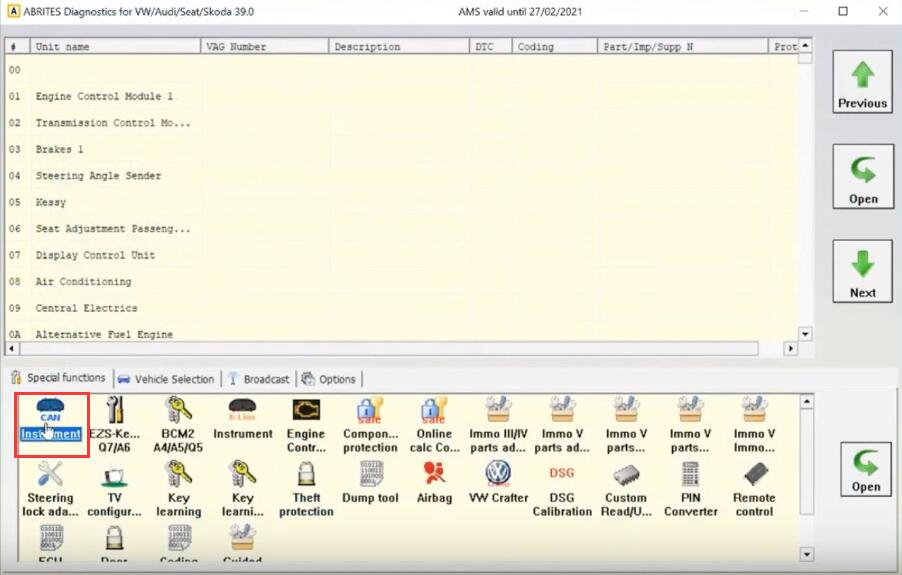This screenshot has height=575, width=902.
Task: Open Key learning function
Action: click(x=178, y=489)
